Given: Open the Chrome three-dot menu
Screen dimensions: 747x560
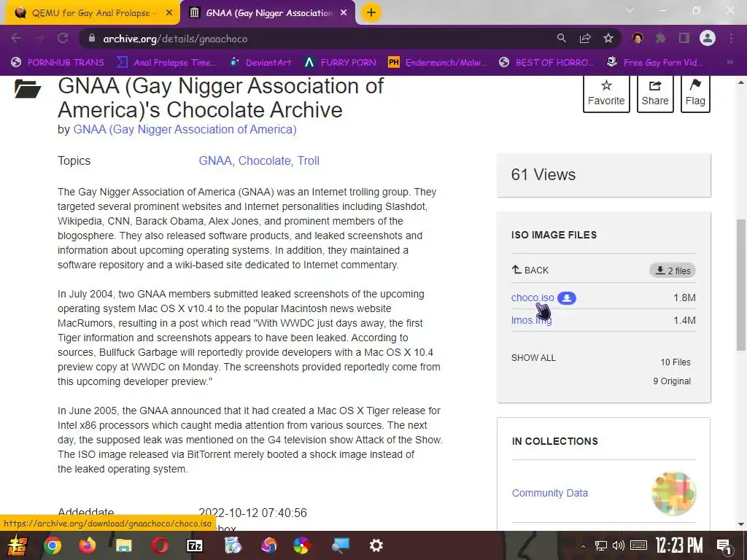Looking at the screenshot, I should point(731,39).
